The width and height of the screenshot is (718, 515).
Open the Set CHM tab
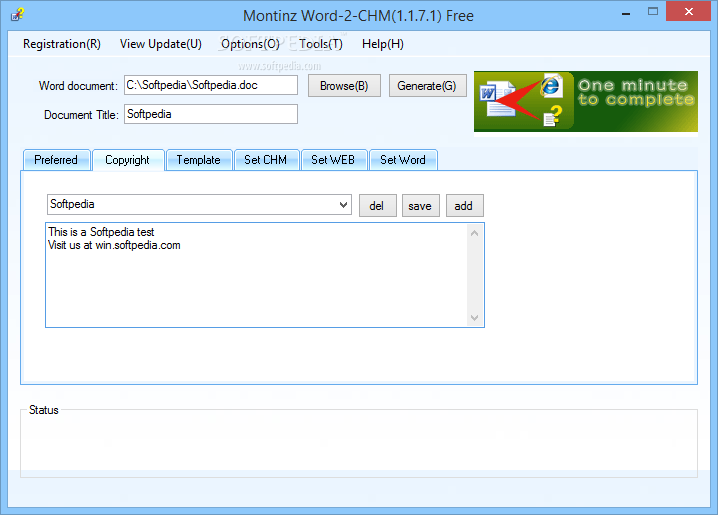tap(266, 160)
